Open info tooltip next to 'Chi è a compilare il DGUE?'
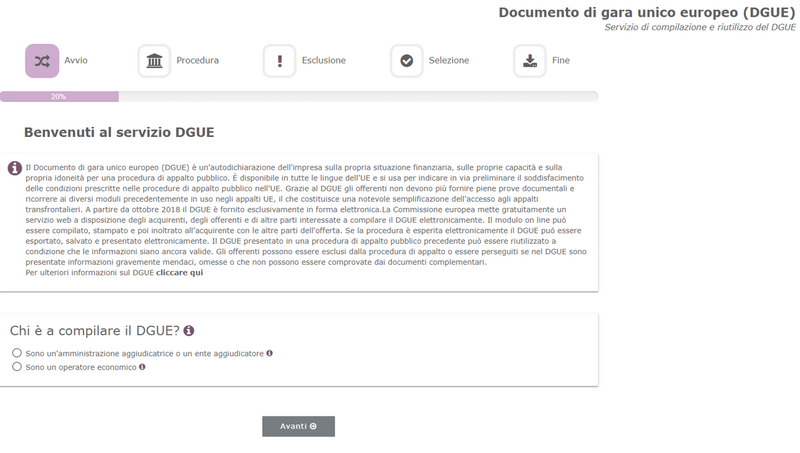 tap(189, 331)
